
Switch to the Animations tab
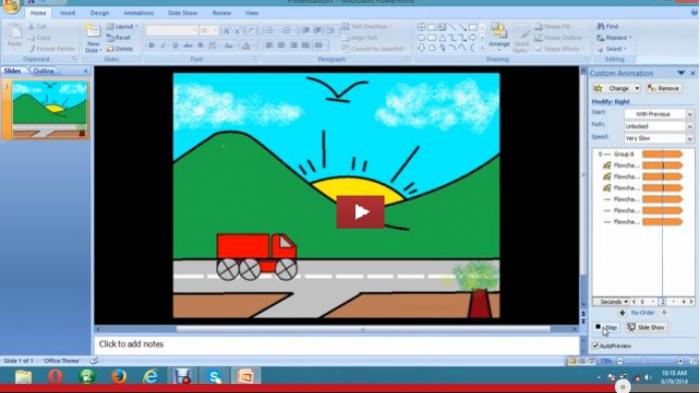click(138, 13)
